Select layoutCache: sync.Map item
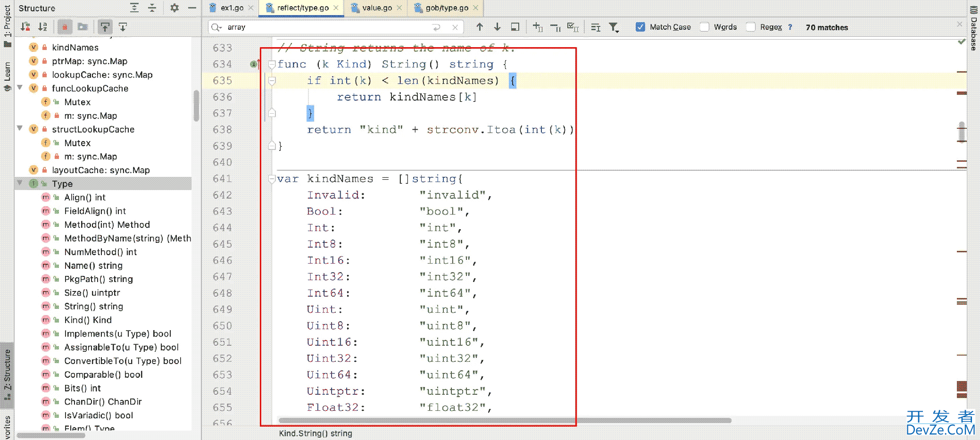This screenshot has height=440, width=980. click(100, 170)
